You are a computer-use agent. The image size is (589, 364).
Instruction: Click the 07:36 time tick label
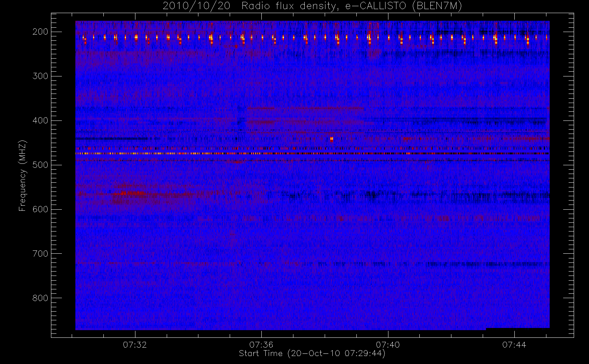pyautogui.click(x=261, y=345)
